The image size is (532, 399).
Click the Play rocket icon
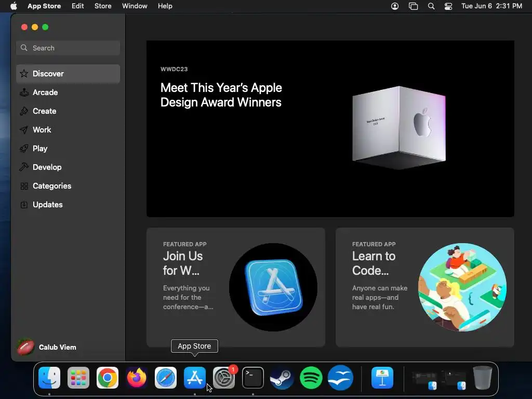[x=24, y=148]
